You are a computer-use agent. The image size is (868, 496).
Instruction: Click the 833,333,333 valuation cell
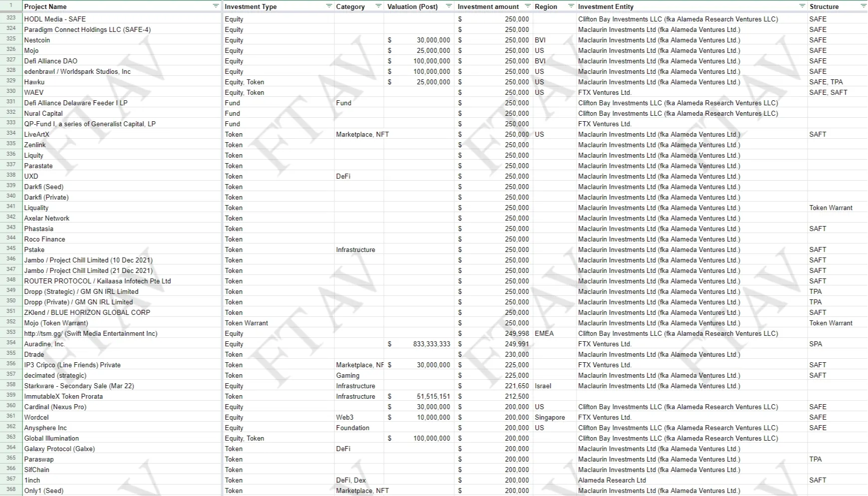click(431, 344)
